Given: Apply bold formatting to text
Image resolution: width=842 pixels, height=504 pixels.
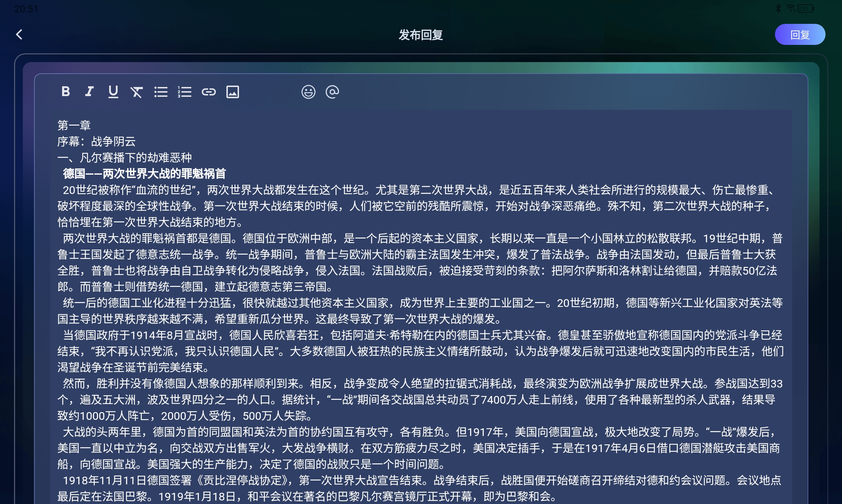Looking at the screenshot, I should pyautogui.click(x=66, y=92).
